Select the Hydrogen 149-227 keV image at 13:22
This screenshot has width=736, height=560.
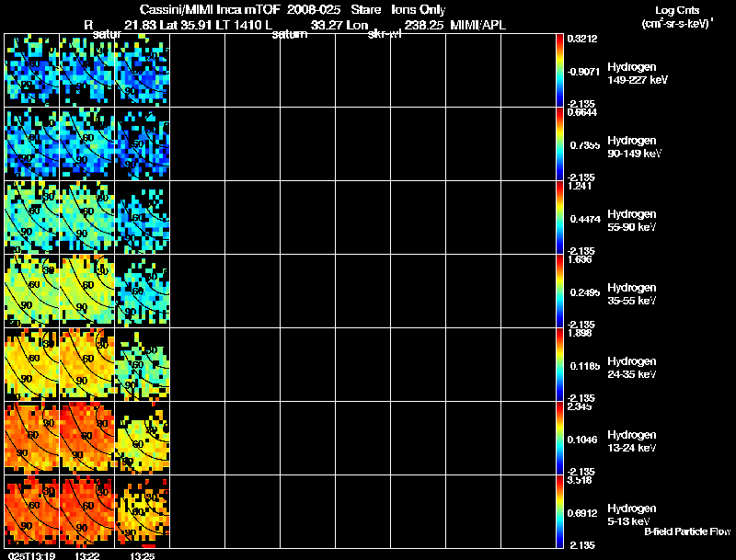86,71
